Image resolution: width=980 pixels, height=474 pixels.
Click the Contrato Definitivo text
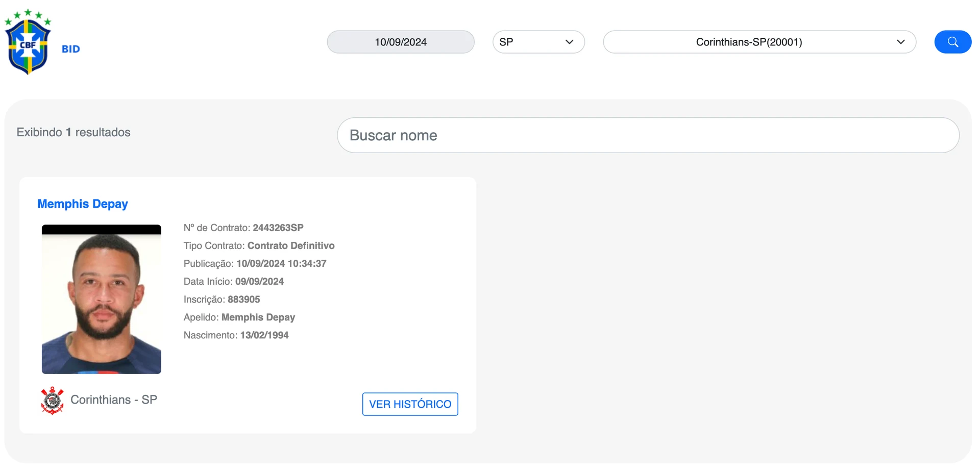291,245
